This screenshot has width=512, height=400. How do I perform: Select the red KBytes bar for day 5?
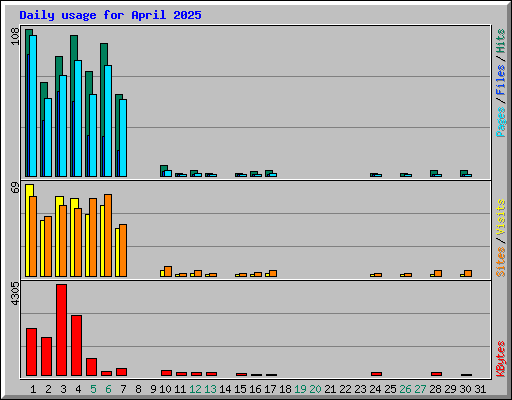pyautogui.click(x=91, y=367)
